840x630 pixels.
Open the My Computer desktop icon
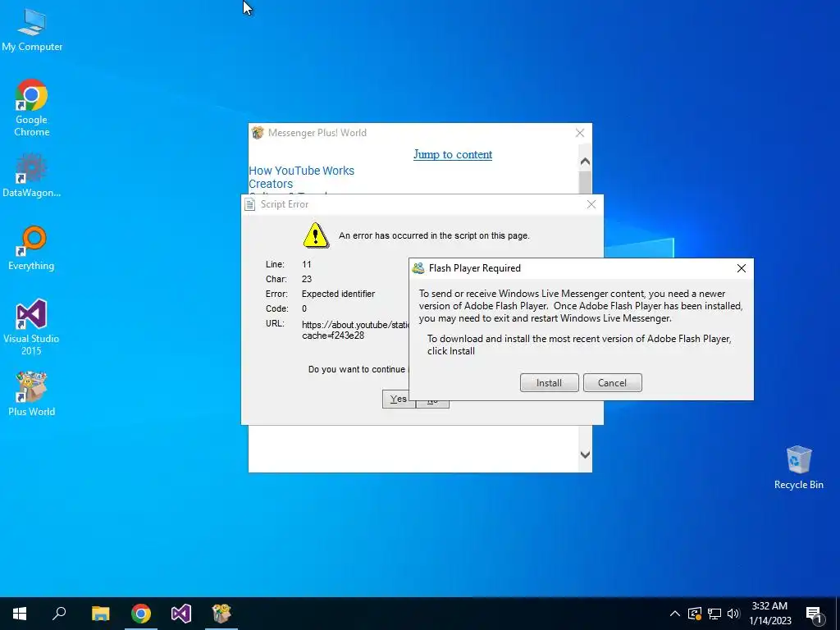(x=32, y=30)
